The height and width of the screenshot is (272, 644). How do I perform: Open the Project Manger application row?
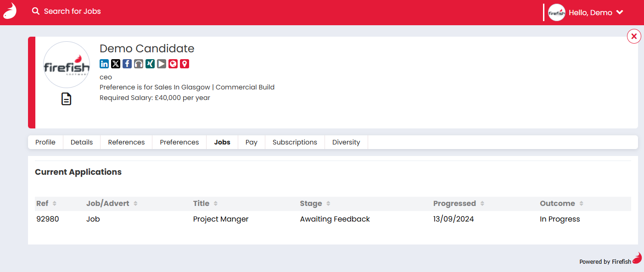(x=220, y=219)
